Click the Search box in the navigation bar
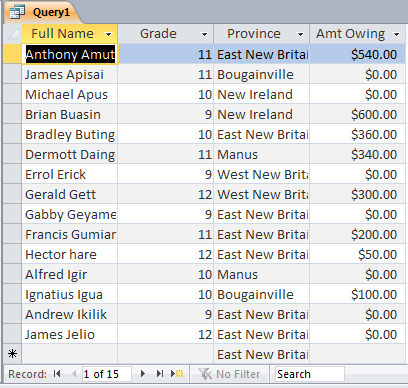The image size is (408, 388). (x=309, y=374)
